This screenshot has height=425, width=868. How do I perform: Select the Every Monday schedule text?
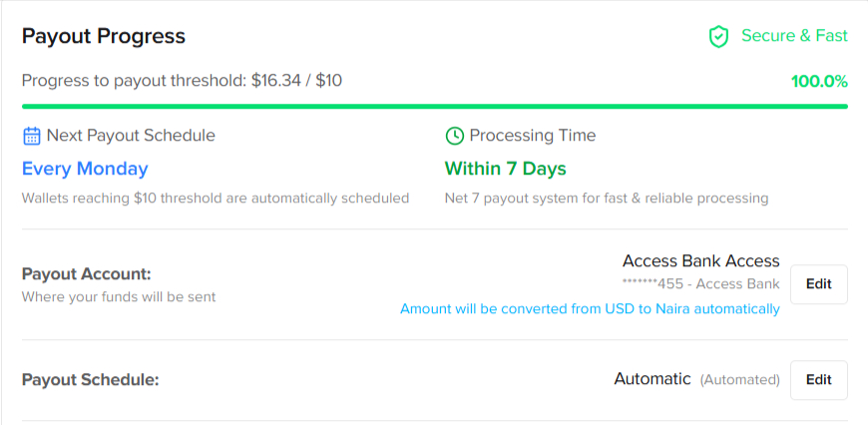(x=85, y=169)
